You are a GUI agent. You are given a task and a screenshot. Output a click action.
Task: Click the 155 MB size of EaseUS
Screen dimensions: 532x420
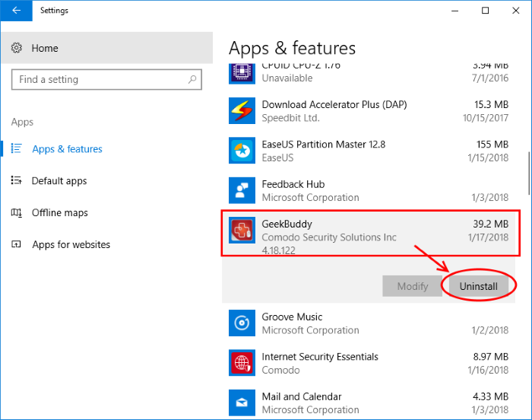492,145
